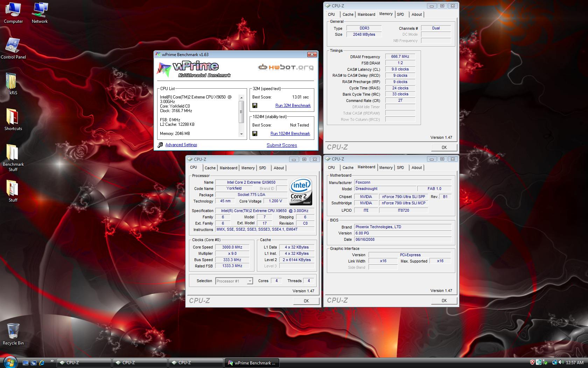Click the save icon beside Run 1024M Benchmark
This screenshot has height=368, width=588.
coord(255,134)
